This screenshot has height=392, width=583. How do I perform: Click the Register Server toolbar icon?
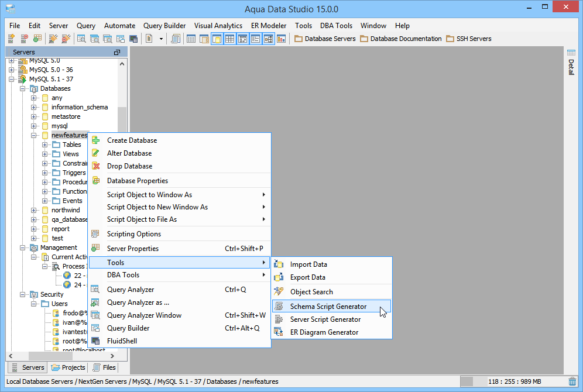(x=11, y=38)
